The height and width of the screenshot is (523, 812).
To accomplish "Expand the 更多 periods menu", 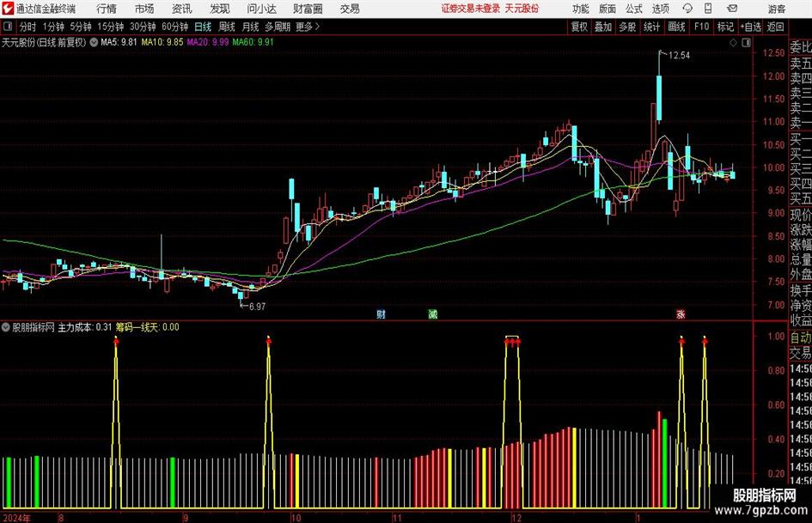I will (308, 27).
